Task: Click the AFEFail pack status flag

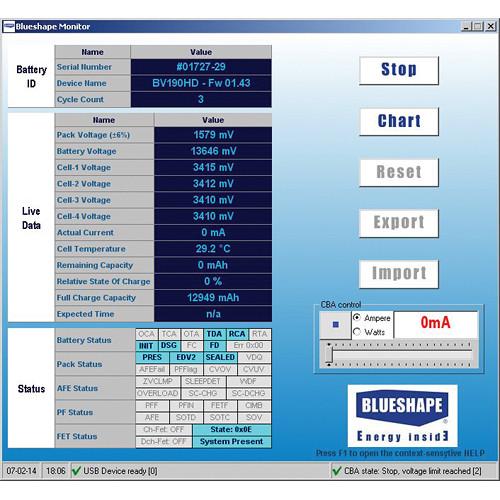Action: point(152,369)
